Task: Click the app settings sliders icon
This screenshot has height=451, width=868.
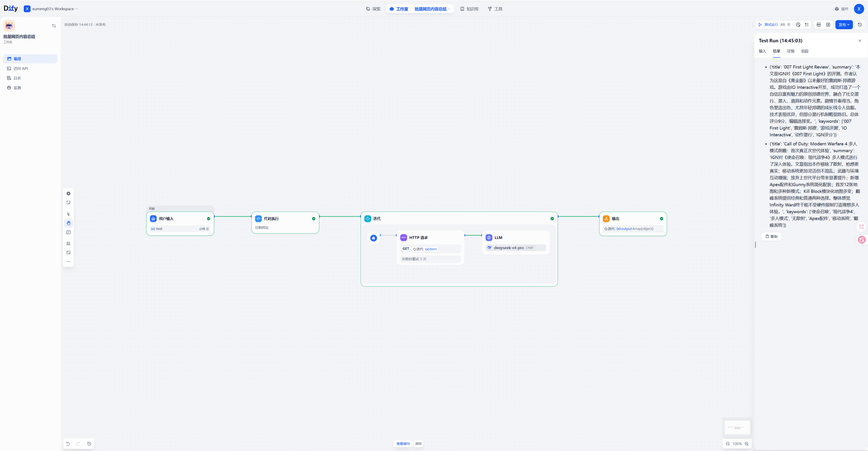Action: coord(54,26)
